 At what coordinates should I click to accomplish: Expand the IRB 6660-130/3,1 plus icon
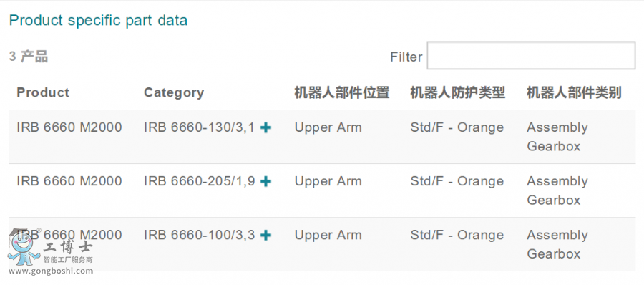[265, 128]
